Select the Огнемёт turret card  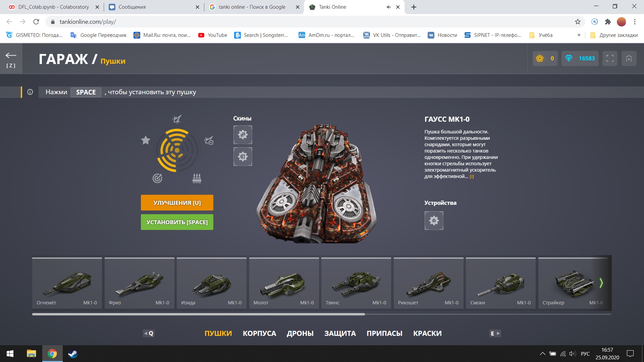click(x=67, y=283)
